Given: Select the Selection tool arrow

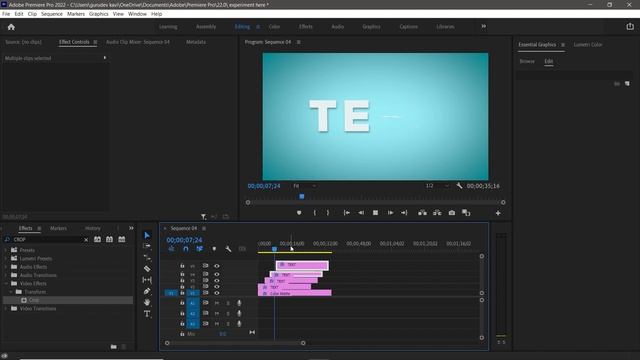Looking at the screenshot, I should click(147, 235).
